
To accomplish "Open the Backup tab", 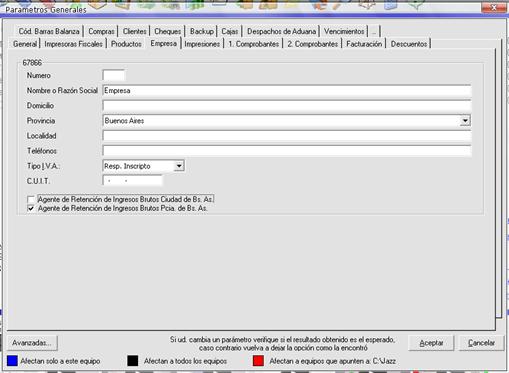I will 202,31.
